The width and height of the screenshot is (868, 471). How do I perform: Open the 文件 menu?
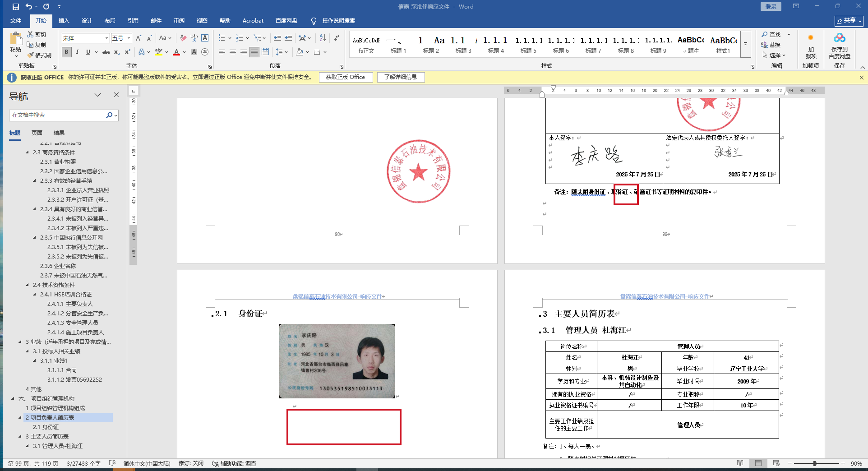pyautogui.click(x=16, y=21)
